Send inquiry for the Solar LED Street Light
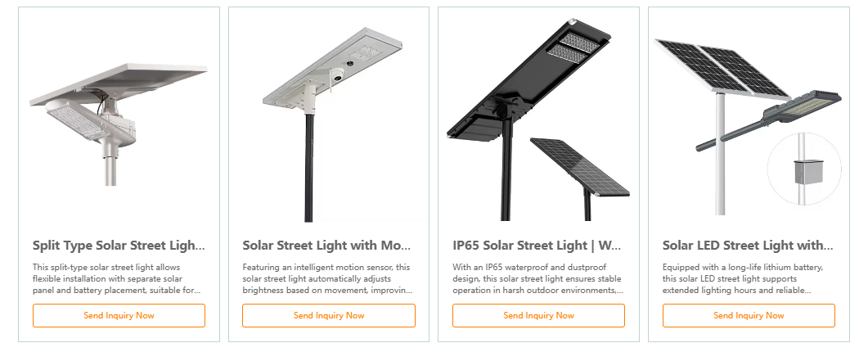Image resolution: width=868 pixels, height=352 pixels. (x=749, y=315)
